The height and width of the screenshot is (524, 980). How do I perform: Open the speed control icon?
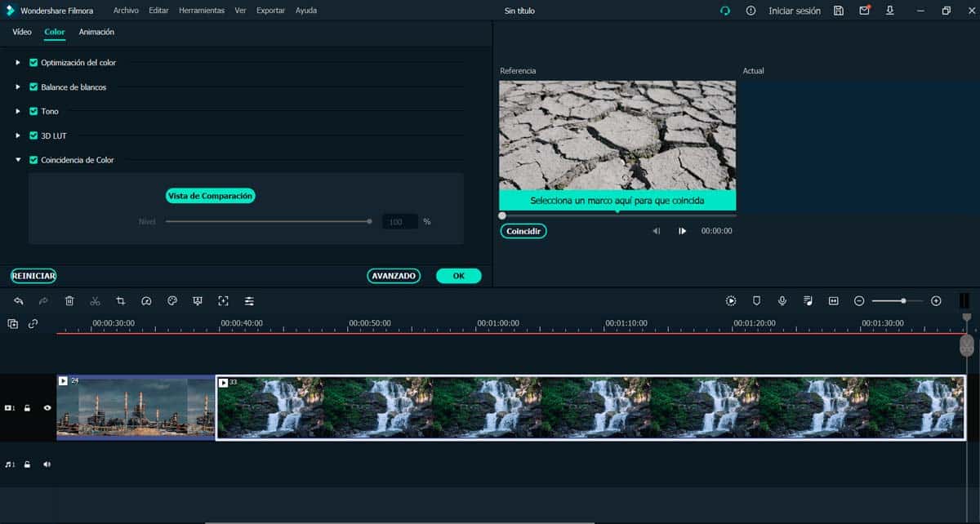146,301
